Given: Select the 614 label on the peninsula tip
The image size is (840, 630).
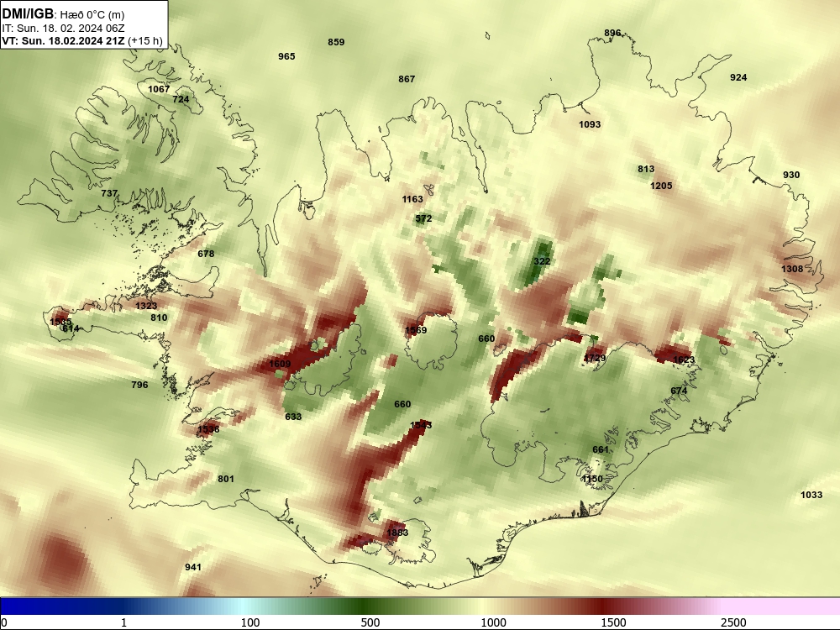Looking at the screenshot, I should tap(71, 329).
